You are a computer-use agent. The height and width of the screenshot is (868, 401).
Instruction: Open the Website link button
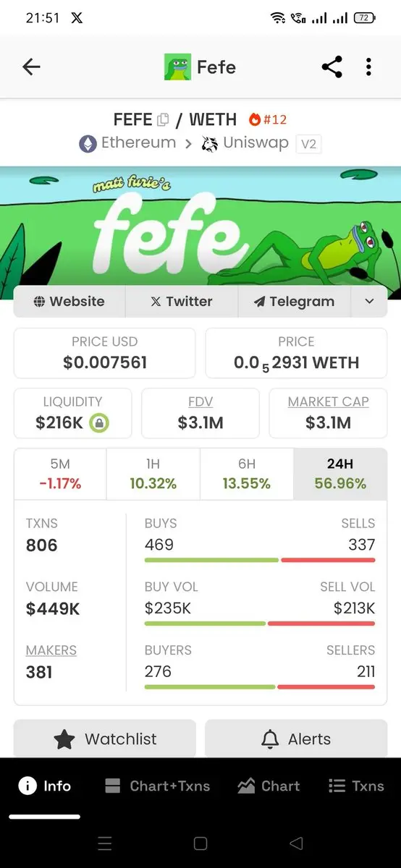[x=69, y=302]
